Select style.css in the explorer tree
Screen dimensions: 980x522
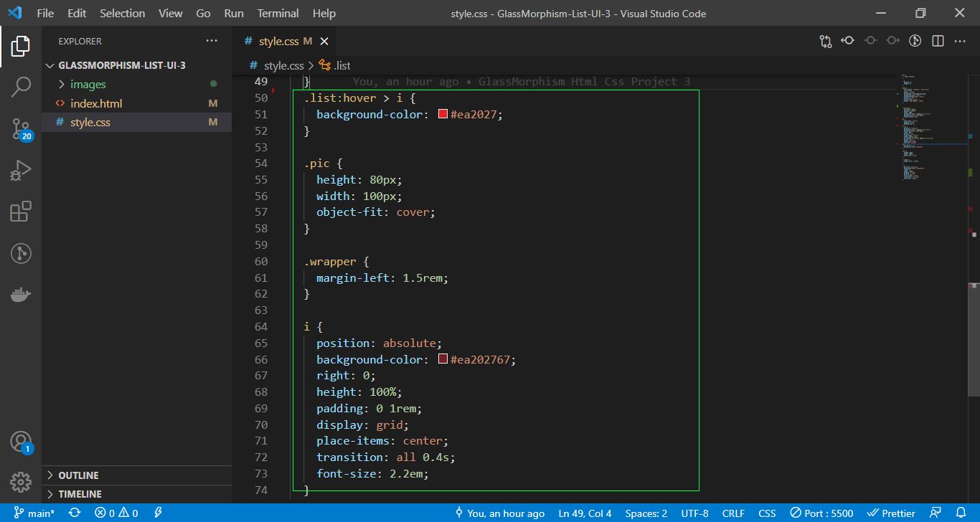click(x=136, y=122)
